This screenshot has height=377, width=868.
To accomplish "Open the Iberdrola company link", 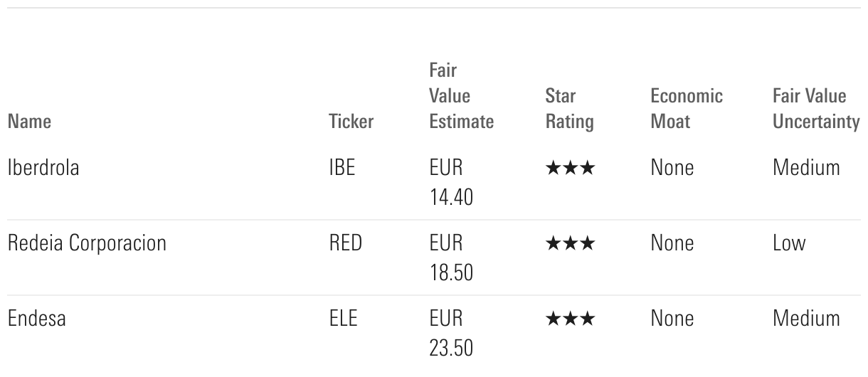I will (x=43, y=169).
